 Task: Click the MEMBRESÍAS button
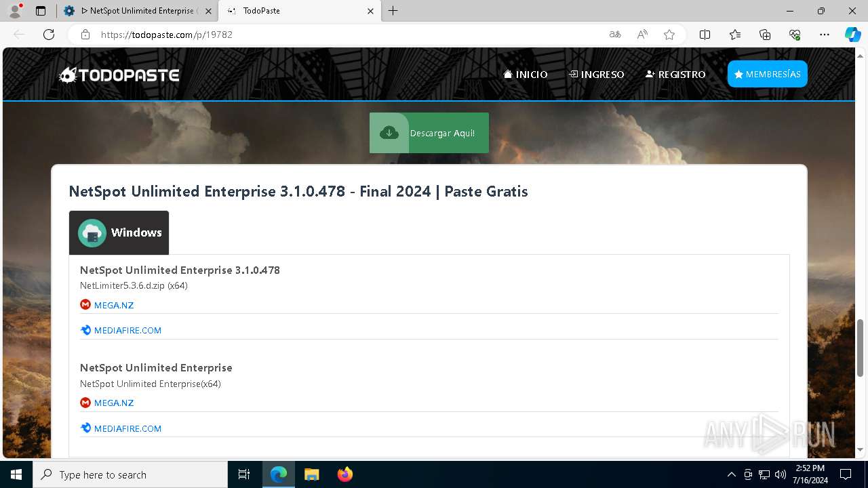(767, 74)
